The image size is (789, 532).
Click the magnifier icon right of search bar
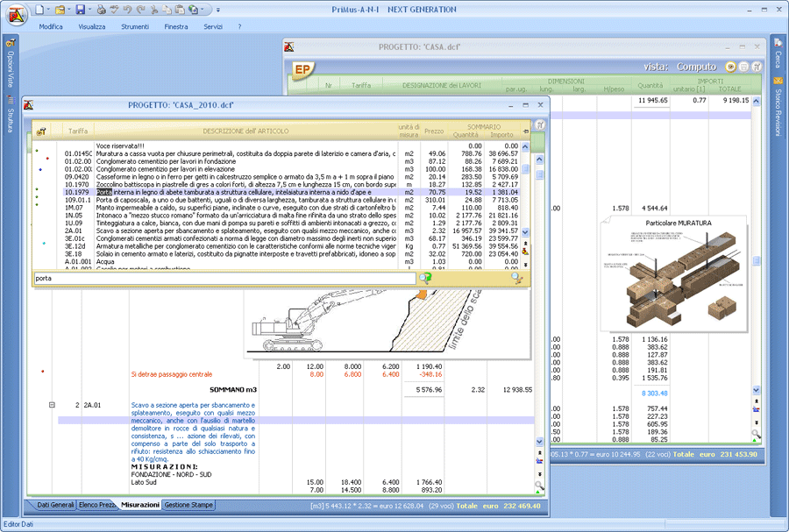tap(517, 278)
